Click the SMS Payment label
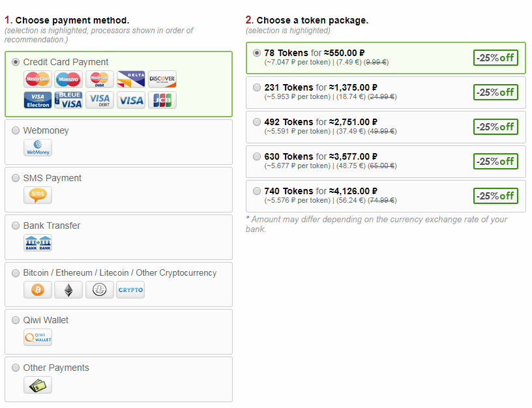Image resolution: width=532 pixels, height=408 pixels. pos(52,178)
